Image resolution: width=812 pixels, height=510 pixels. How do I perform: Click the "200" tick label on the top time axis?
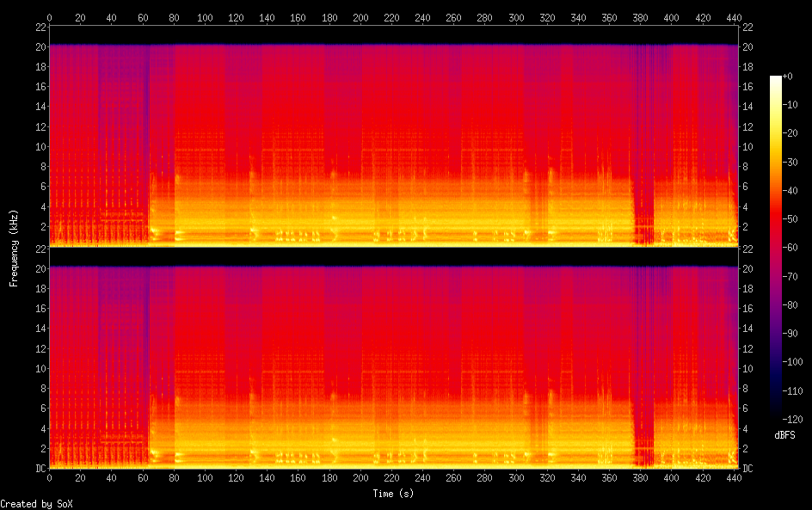[x=360, y=17]
